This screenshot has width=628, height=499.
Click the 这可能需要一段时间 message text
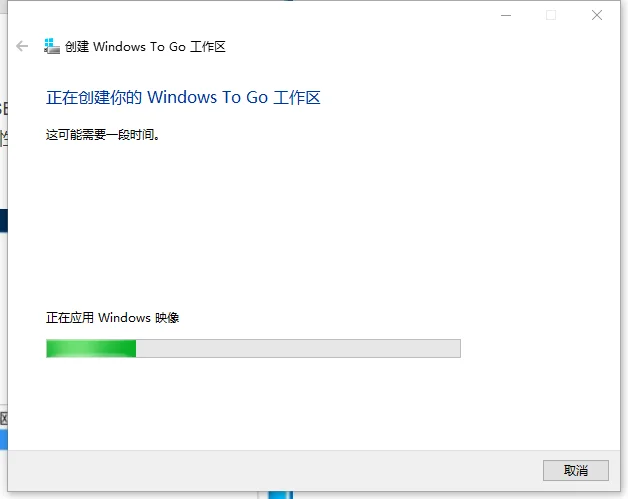tap(103, 135)
